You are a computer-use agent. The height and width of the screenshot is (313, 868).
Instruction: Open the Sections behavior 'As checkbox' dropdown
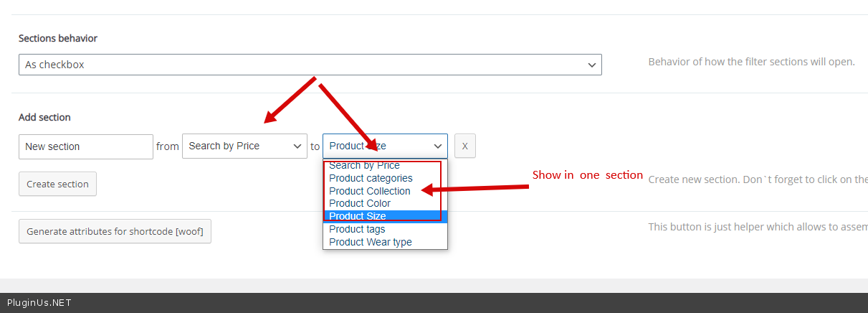click(310, 65)
